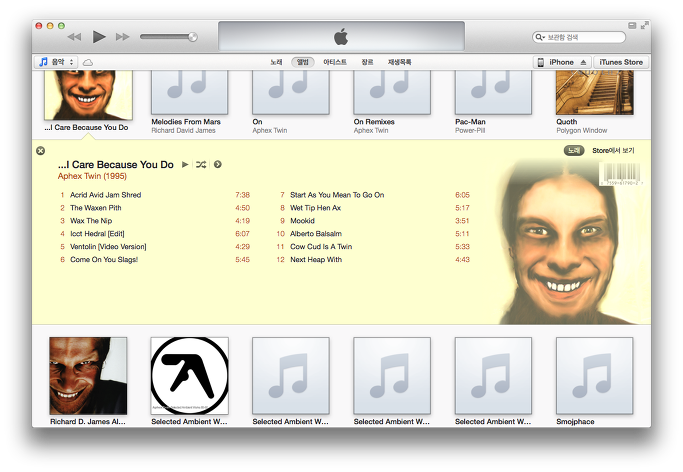Viewport: 683px width, 472px height.
Task: Select track Wax The Nip
Action: click(x=155, y=221)
